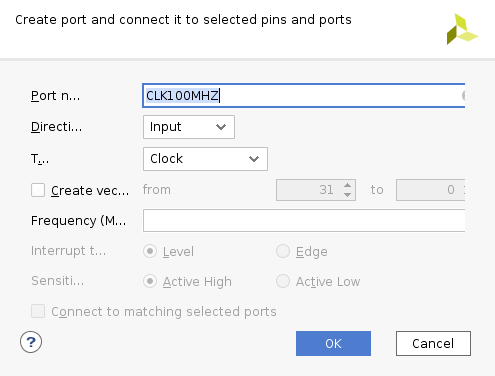Select the Level interrupt type radio button
Viewport: 495px width, 376px height.
pyautogui.click(x=150, y=251)
